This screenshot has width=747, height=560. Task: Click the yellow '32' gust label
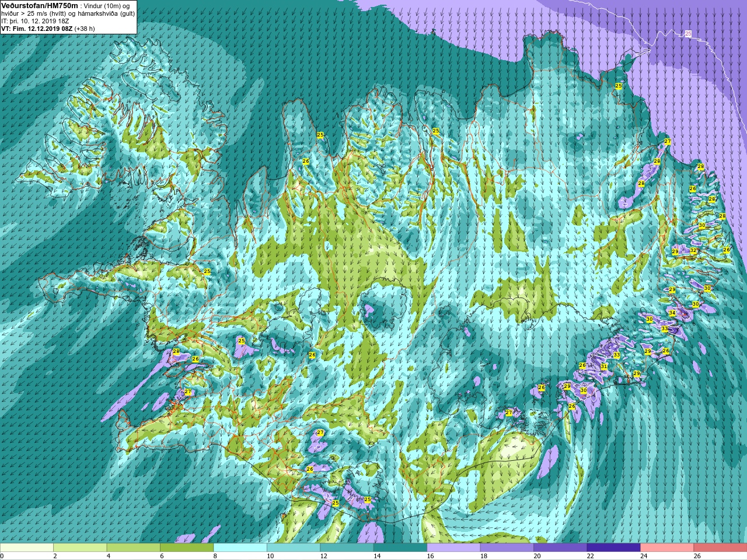point(693,251)
